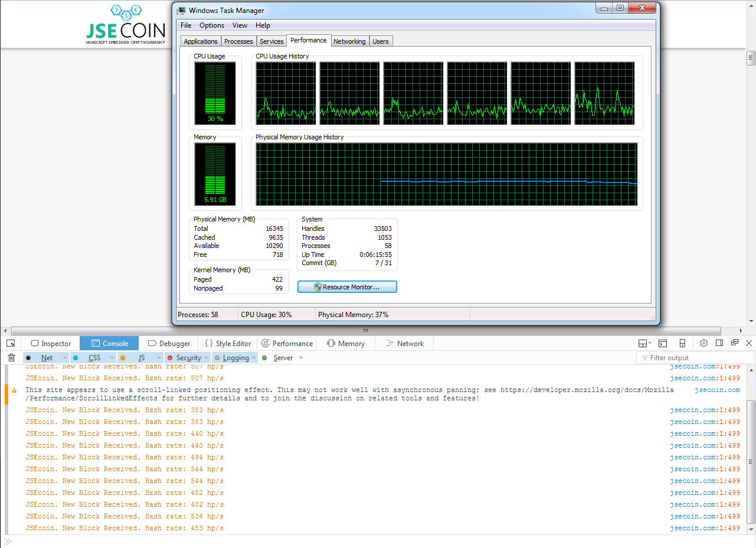This screenshot has width=756, height=548.
Task: Open devtools in separate window icon
Action: point(735,343)
